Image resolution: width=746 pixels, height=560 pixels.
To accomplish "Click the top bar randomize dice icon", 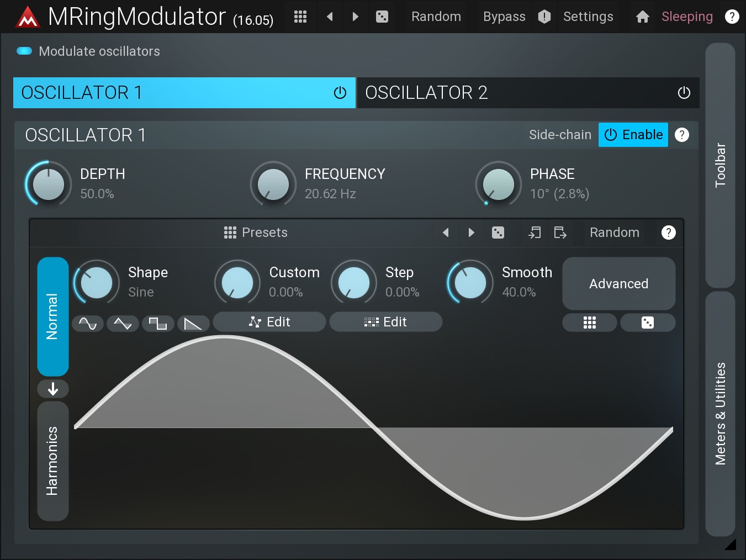I will (x=382, y=17).
